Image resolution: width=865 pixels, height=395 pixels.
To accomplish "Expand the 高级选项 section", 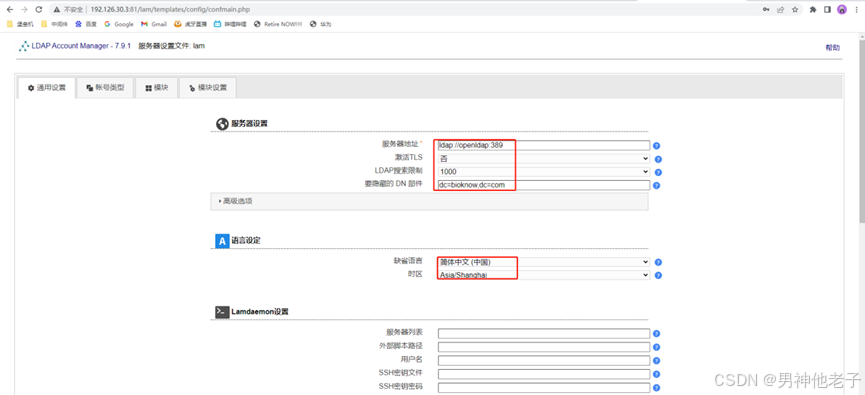I will [x=429, y=201].
